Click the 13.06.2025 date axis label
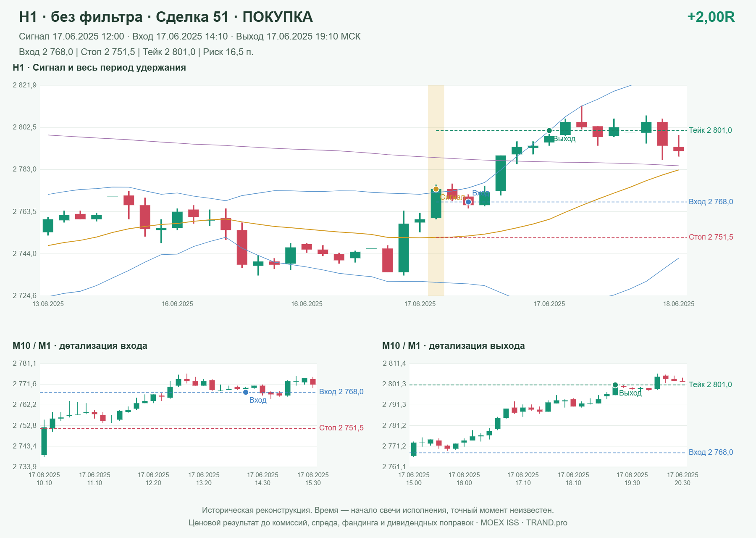 click(48, 304)
